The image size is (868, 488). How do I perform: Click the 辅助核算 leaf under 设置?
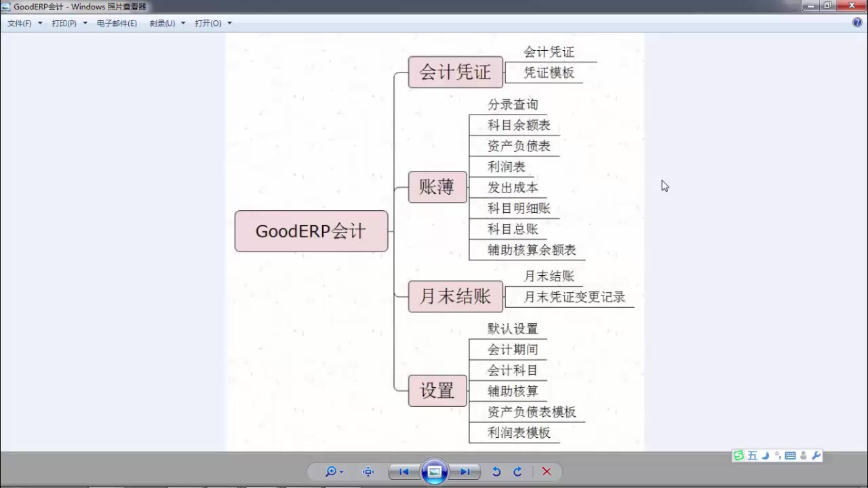click(513, 391)
